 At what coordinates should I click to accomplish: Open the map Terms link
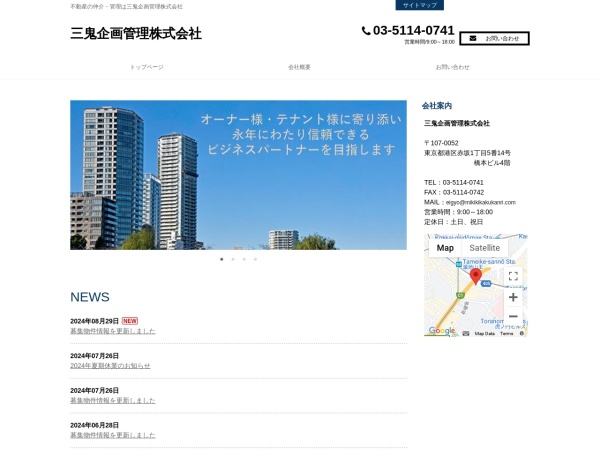point(506,334)
